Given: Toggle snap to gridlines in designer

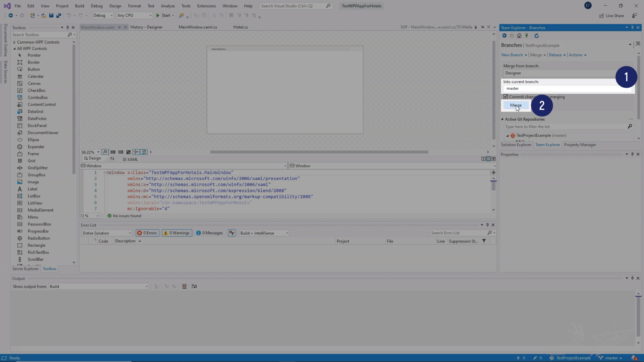Looking at the screenshot, I should coord(121,152).
